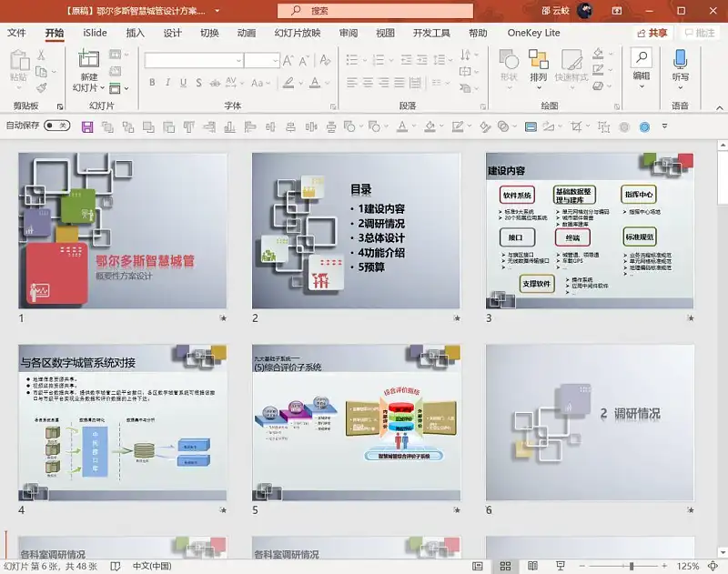Click the Save icon in quick toolbar
This screenshot has height=574, width=728.
click(x=87, y=126)
